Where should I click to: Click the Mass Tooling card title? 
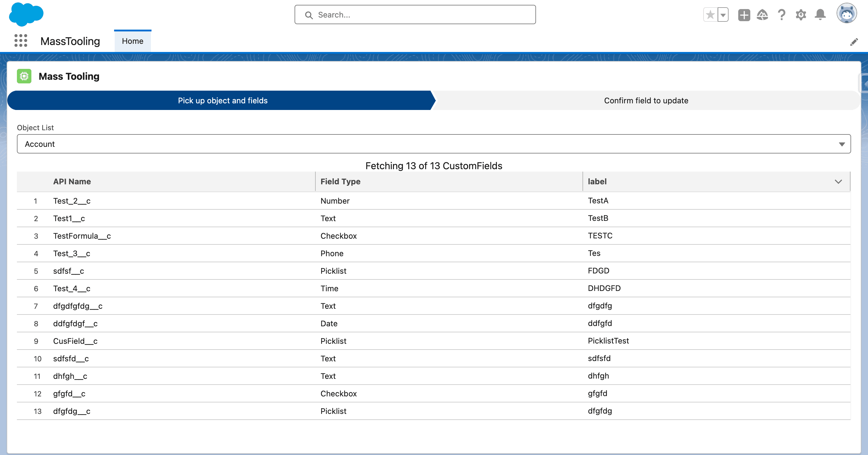pyautogui.click(x=69, y=76)
